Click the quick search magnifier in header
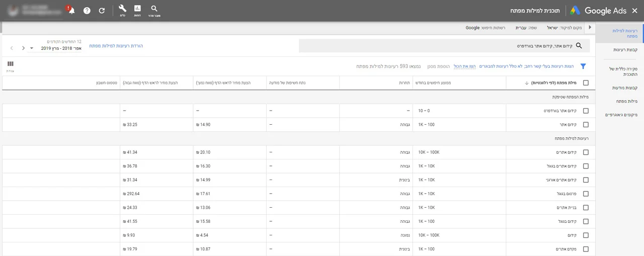This screenshot has height=256, width=644. click(154, 10)
